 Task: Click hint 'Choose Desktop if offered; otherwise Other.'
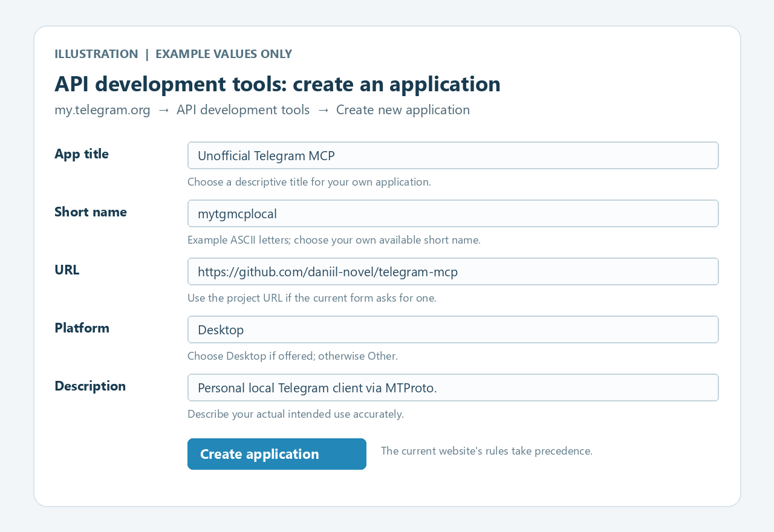tap(293, 356)
